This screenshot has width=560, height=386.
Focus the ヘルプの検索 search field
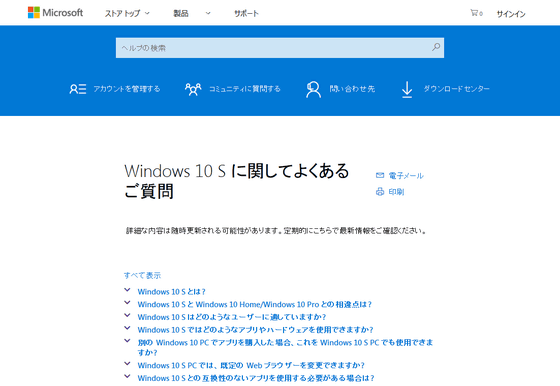click(x=280, y=48)
